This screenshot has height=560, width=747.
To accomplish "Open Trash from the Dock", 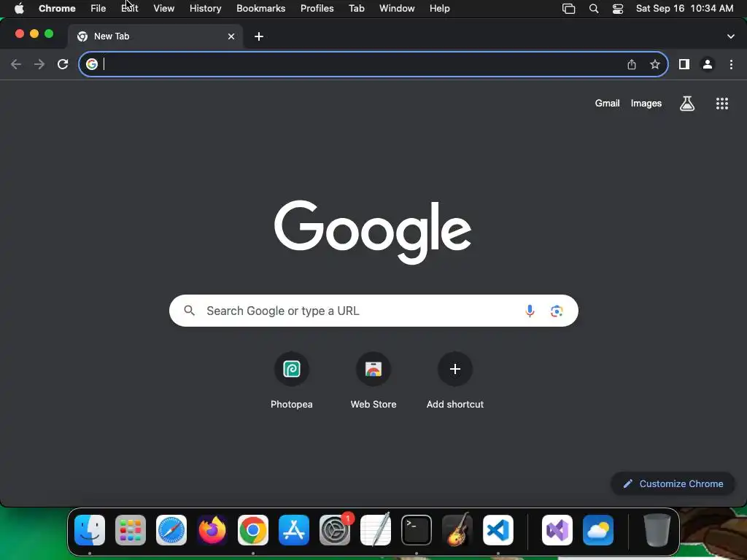I will (657, 530).
